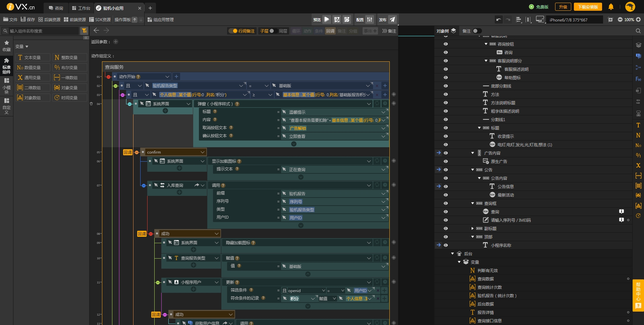Click the 对象数组 component
Image resolution: width=644 pixels, height=325 pixels.
click(33, 98)
